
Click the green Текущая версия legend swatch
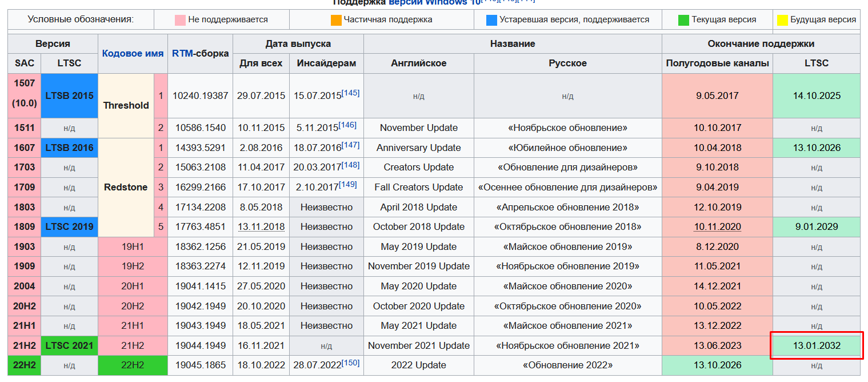[x=683, y=20]
